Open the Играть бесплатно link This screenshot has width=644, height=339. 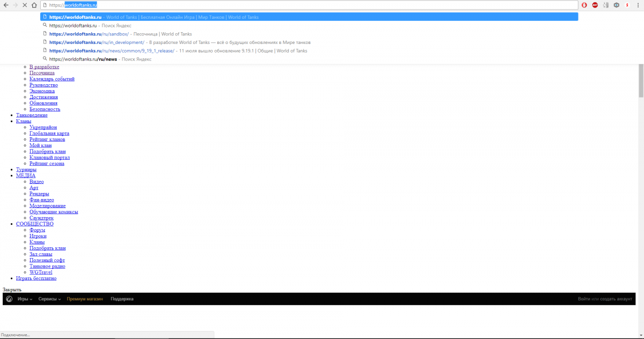[x=36, y=278]
